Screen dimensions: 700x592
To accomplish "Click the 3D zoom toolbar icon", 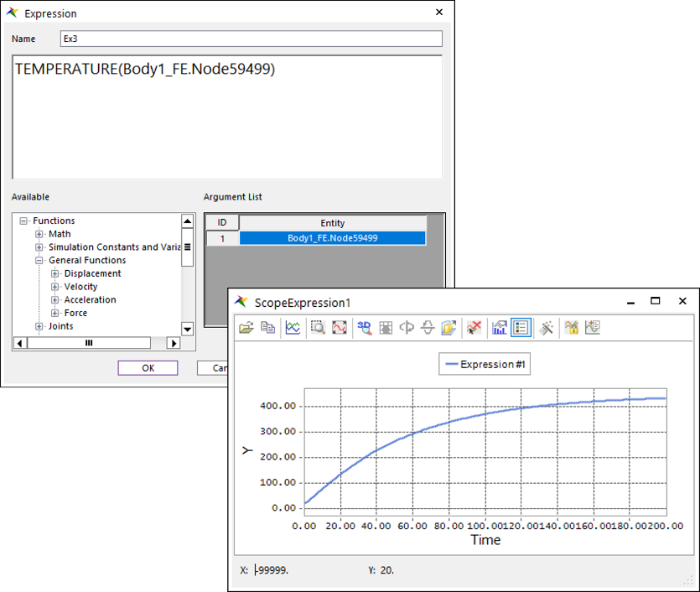I will pyautogui.click(x=364, y=328).
